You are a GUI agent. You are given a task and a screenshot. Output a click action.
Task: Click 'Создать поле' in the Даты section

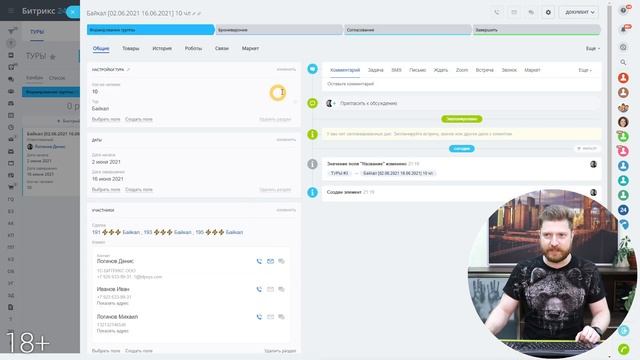click(139, 189)
